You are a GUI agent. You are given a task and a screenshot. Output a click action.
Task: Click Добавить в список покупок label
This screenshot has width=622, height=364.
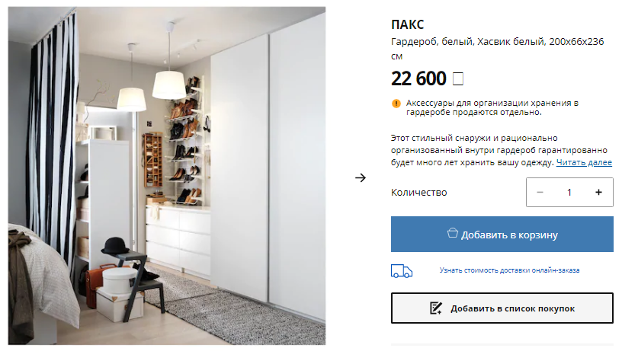(x=512, y=308)
